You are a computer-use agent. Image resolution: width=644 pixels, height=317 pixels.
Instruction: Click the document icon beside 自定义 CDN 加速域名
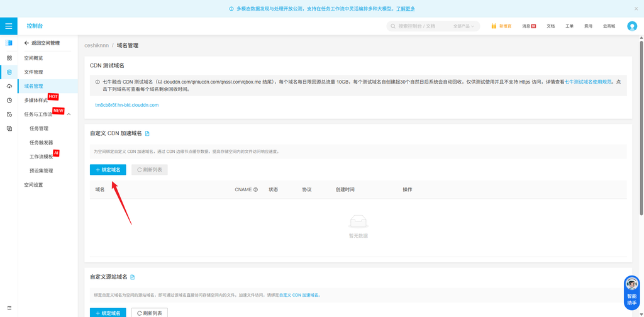pos(147,133)
